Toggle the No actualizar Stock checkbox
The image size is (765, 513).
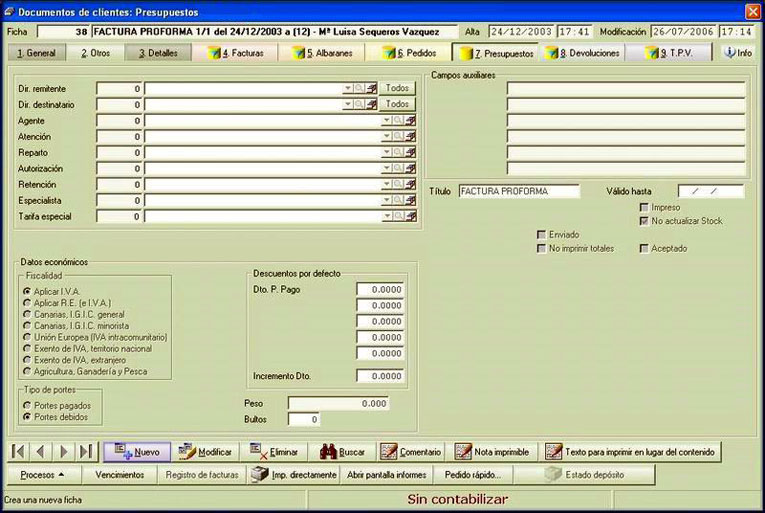pos(644,221)
